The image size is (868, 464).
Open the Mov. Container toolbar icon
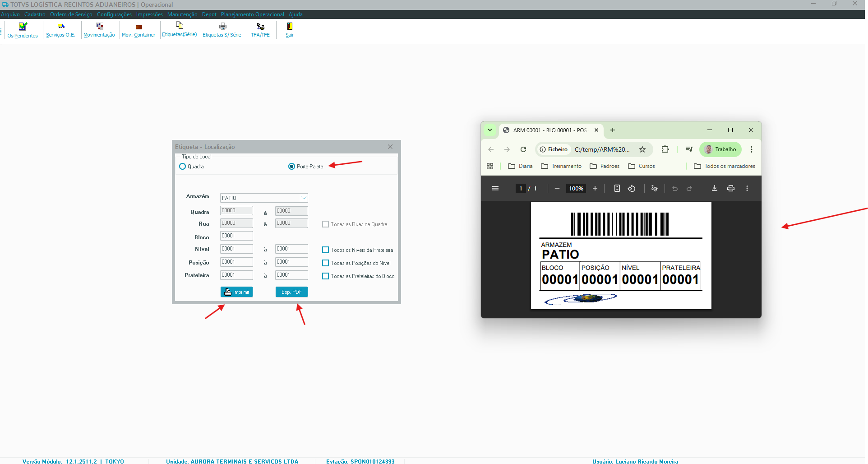click(139, 30)
